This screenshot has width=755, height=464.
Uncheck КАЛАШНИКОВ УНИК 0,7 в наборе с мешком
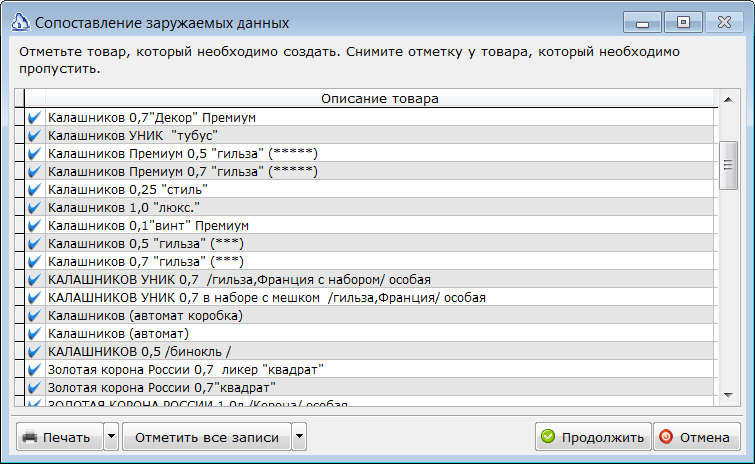[35, 297]
